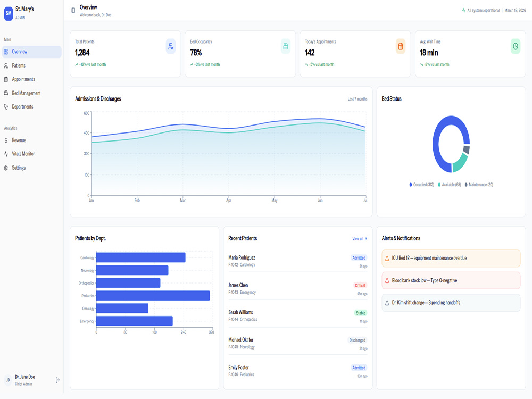Select the Michael Okafor patient row
Screen dimensions: 532x399
point(298,343)
